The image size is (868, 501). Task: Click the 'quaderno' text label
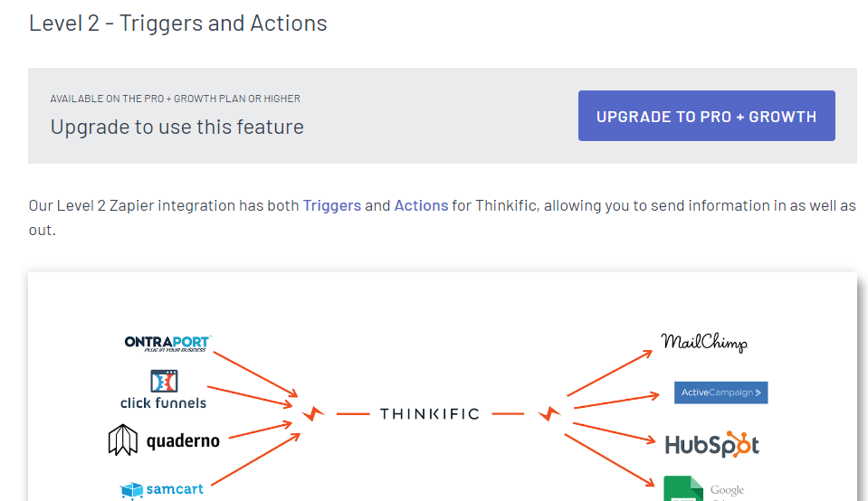(x=183, y=441)
